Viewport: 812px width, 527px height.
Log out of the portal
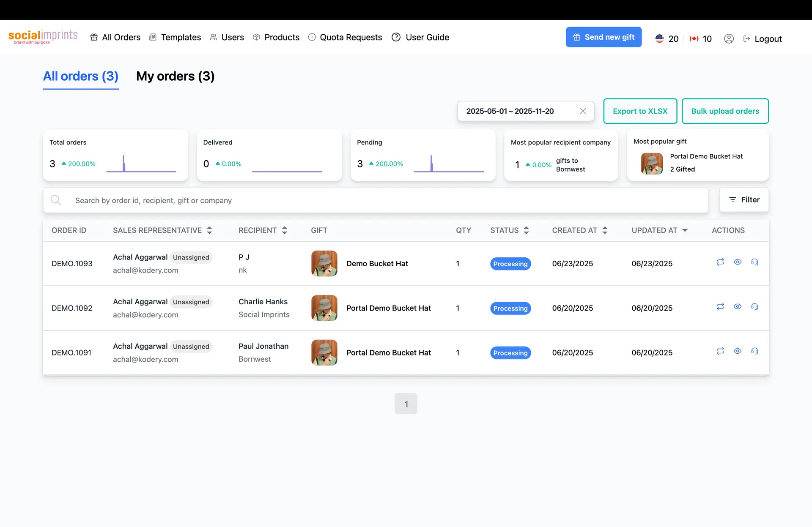point(763,39)
